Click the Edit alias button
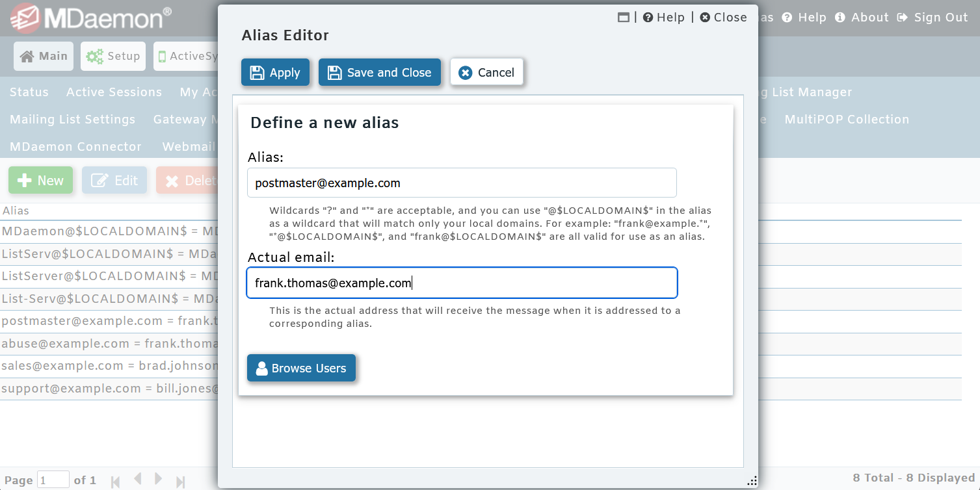Image resolution: width=980 pixels, height=490 pixels. pos(114,181)
